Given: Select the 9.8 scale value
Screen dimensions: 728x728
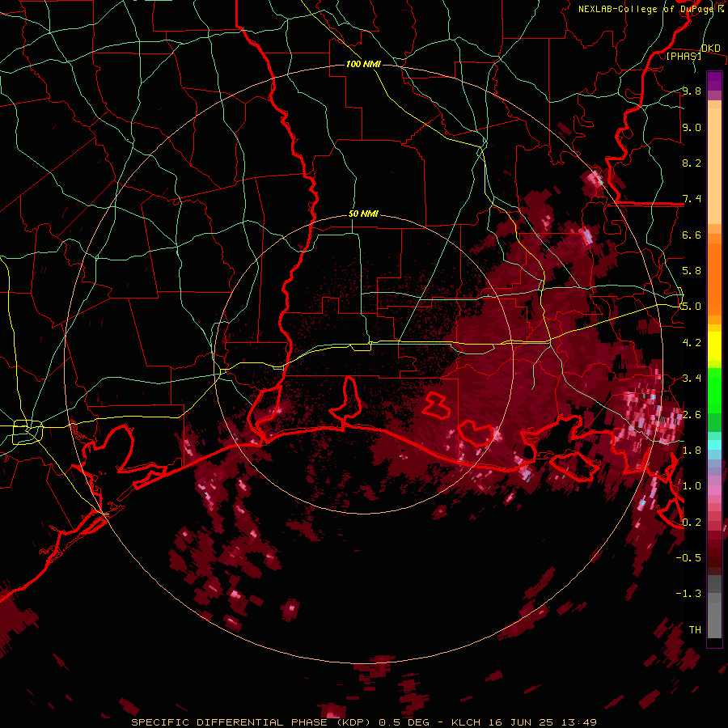Looking at the screenshot, I should coord(692,91).
